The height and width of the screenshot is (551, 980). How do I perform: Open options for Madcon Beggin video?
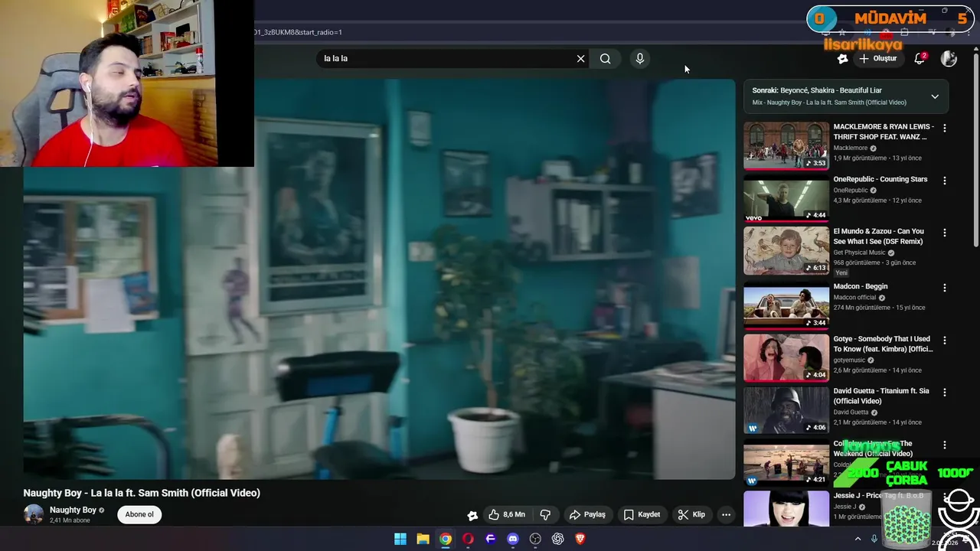click(944, 288)
